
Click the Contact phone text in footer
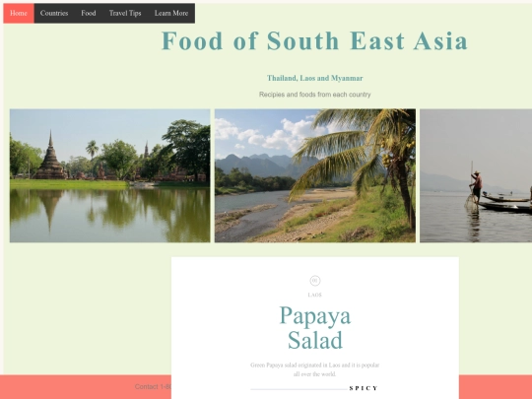pyautogui.click(x=153, y=387)
